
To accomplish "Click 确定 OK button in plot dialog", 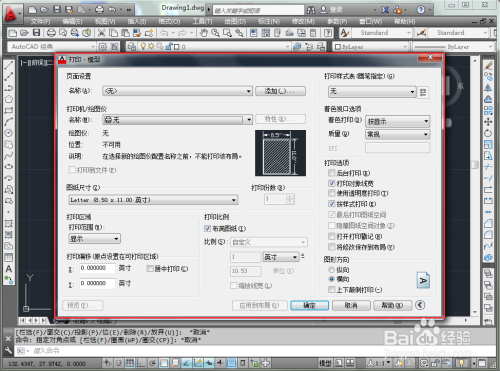I will pos(309,305).
